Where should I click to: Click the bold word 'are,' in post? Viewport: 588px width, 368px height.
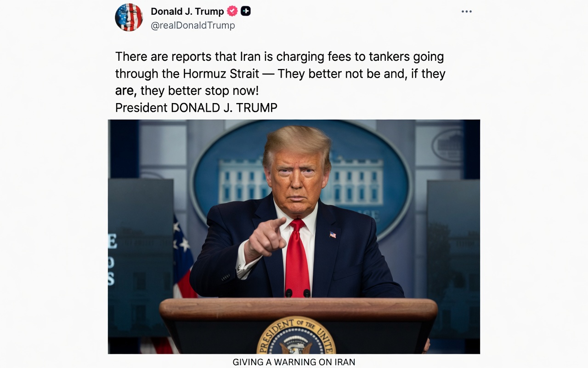pos(126,91)
